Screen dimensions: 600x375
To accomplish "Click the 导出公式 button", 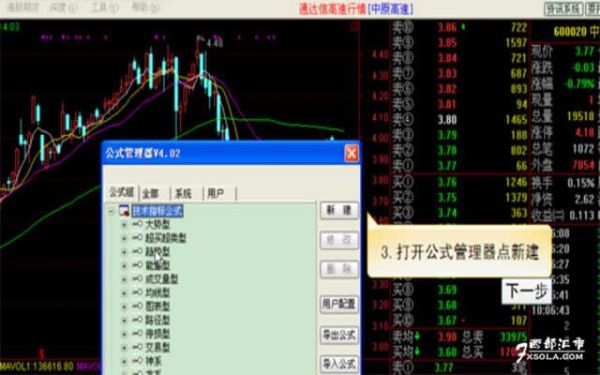I will coord(339,335).
